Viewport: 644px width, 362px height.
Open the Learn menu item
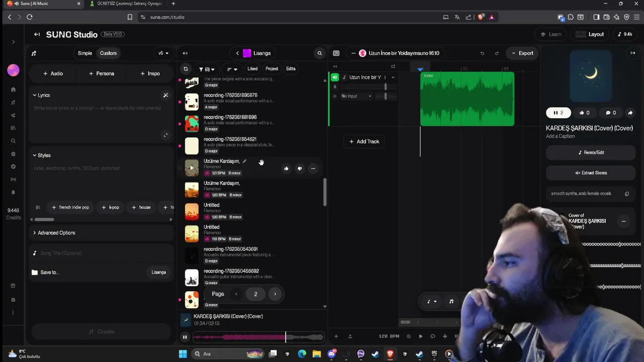(550, 34)
